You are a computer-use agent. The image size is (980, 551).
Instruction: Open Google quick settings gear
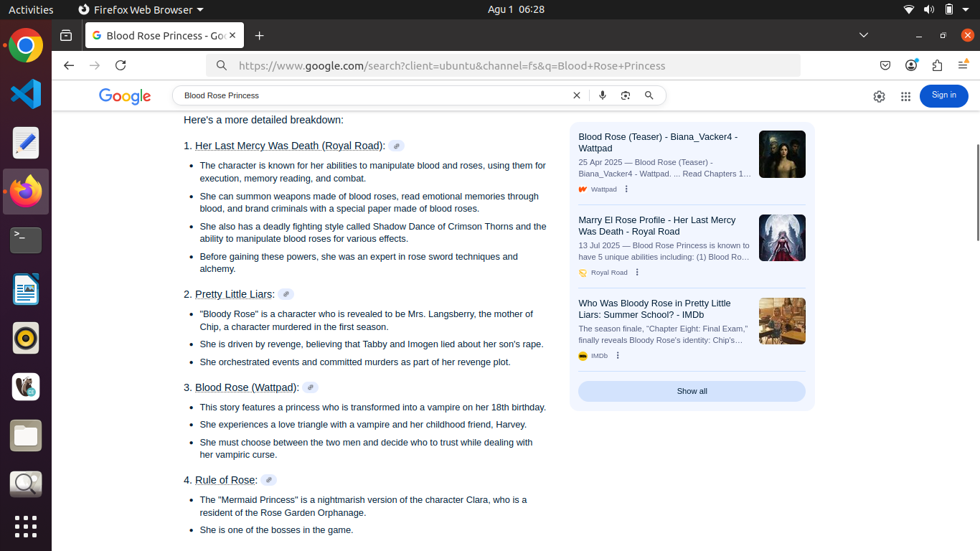[x=879, y=96]
